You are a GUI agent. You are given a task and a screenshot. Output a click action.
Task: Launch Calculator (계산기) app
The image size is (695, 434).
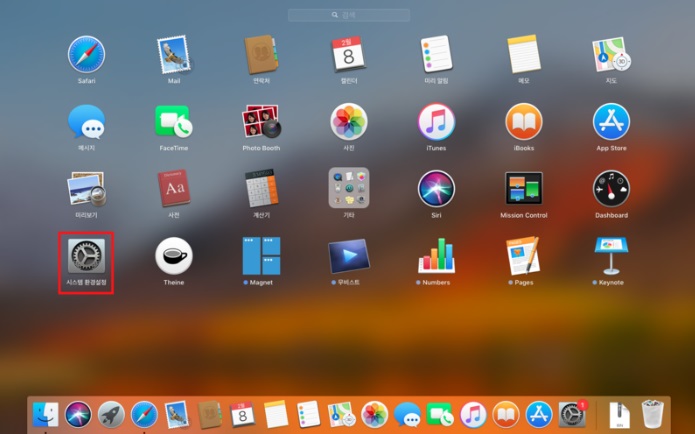click(x=262, y=188)
